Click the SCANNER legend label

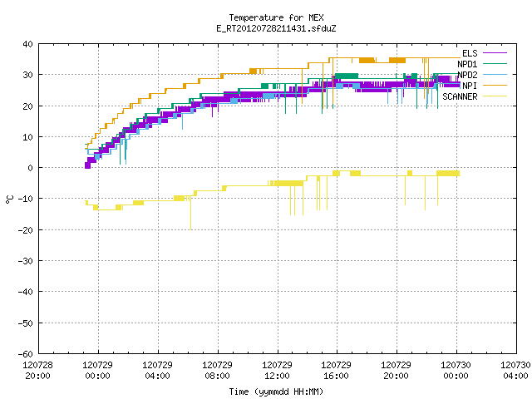coord(460,96)
